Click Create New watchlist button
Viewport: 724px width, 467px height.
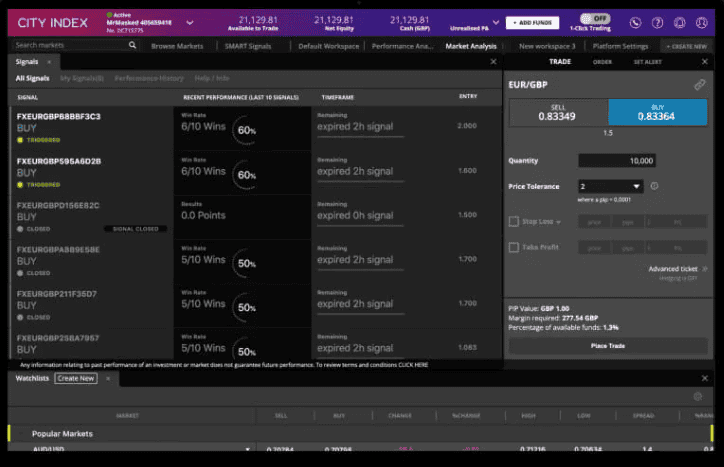pos(76,378)
